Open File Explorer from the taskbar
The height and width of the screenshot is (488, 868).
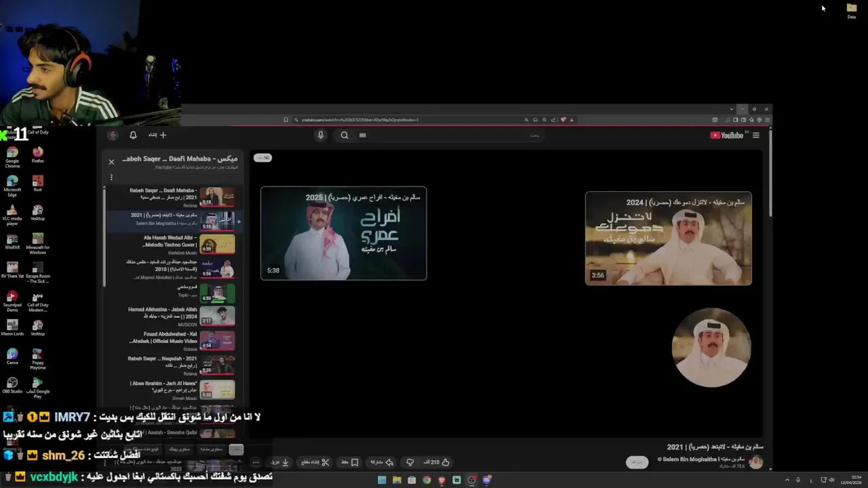tap(397, 480)
